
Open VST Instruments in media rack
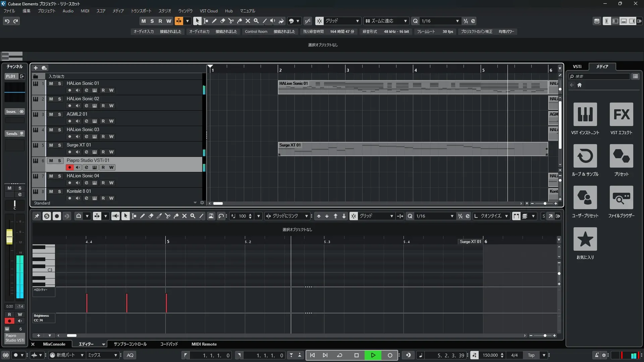pos(585,114)
